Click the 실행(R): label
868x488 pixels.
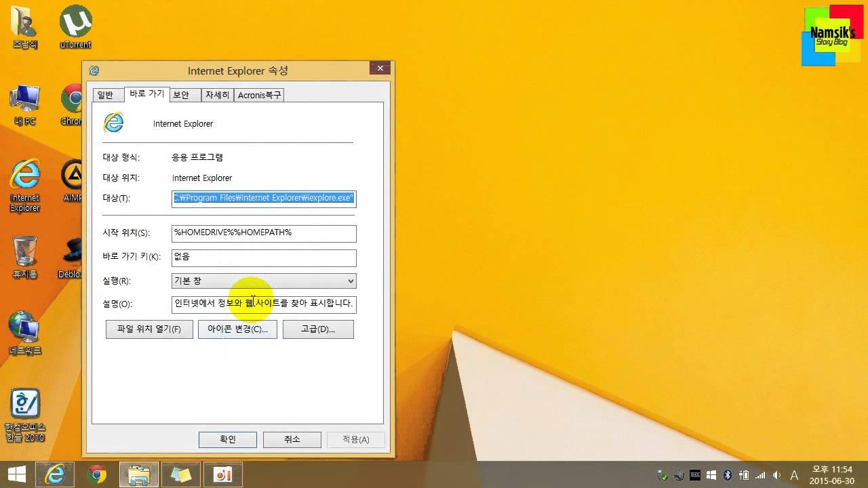[x=116, y=281]
